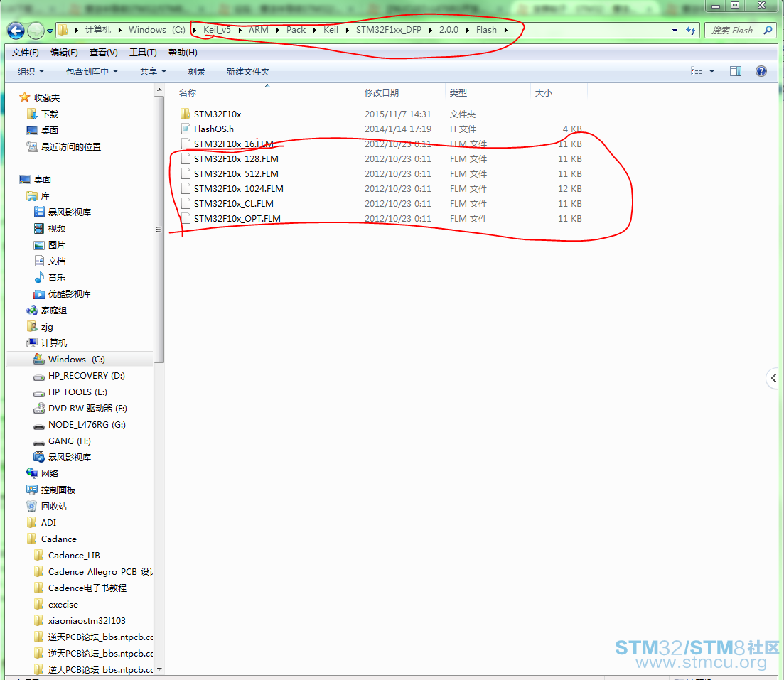Click the refresh button beside address bar
Image resolution: width=784 pixels, height=680 pixels.
(x=691, y=31)
